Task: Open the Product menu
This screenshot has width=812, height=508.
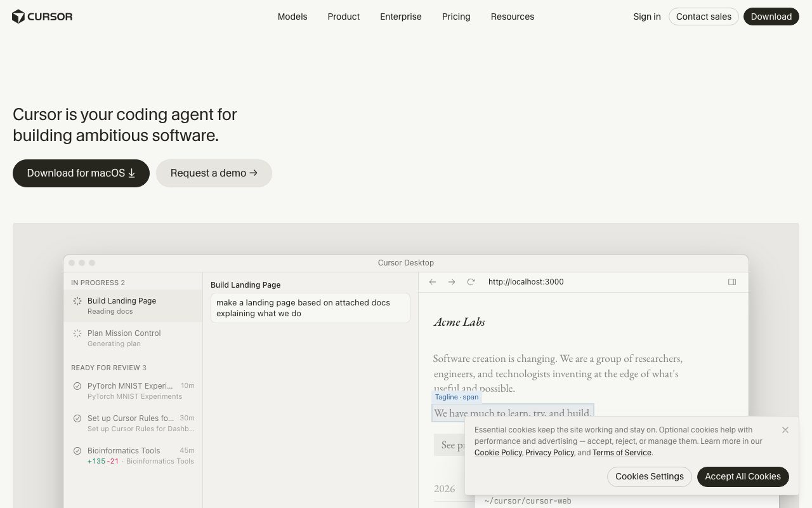Action: (x=344, y=17)
